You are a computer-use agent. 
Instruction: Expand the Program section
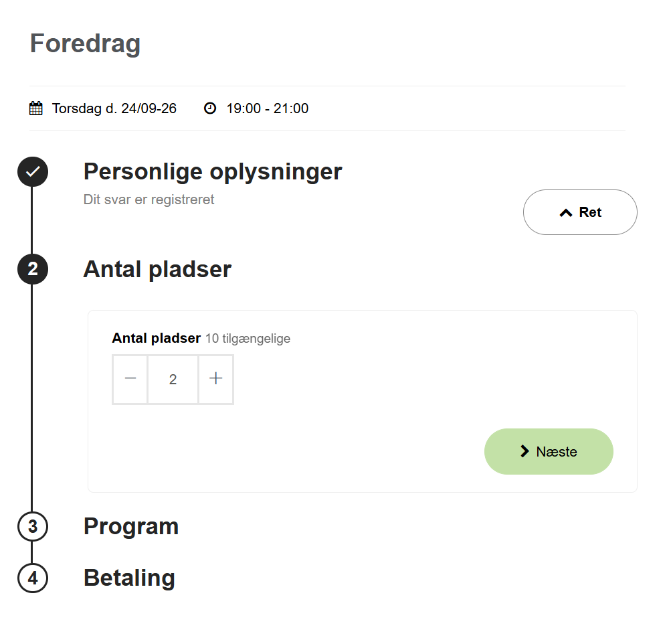131,527
